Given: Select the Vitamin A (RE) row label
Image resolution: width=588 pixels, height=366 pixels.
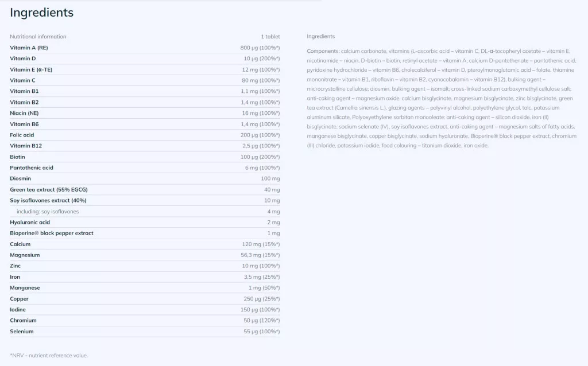Looking at the screenshot, I should click(29, 48).
